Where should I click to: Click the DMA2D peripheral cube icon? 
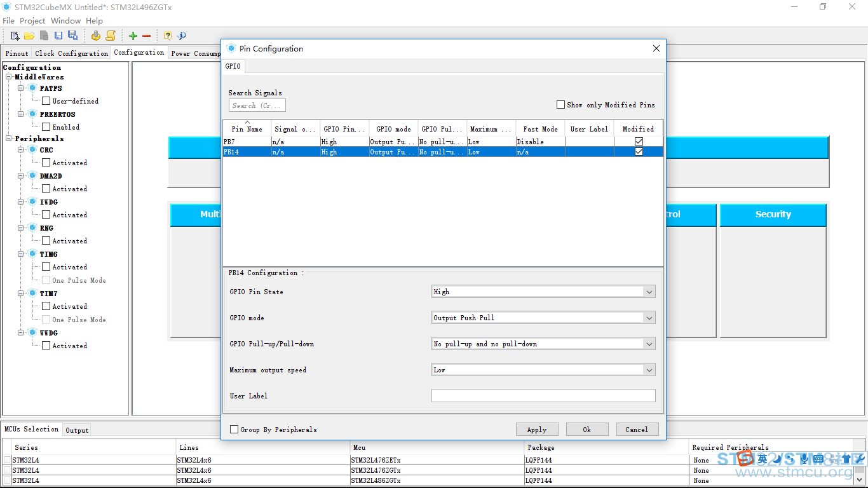coord(32,176)
